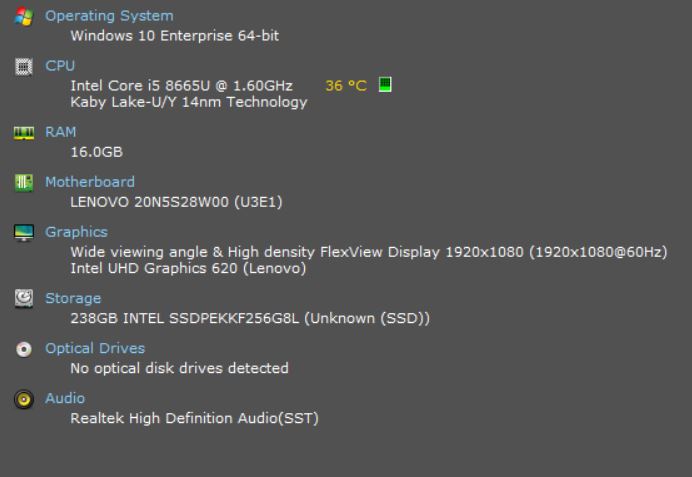This screenshot has width=692, height=477.
Task: Click the Storage hard drive icon
Action: (23, 298)
